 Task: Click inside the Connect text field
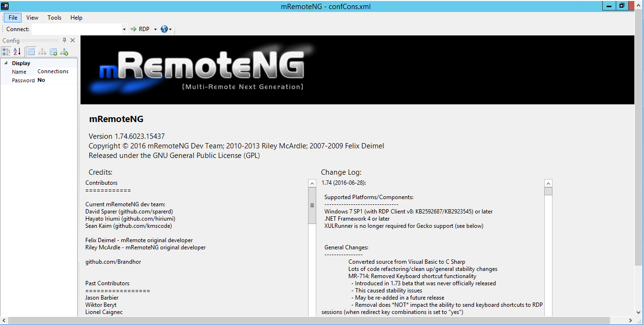77,29
